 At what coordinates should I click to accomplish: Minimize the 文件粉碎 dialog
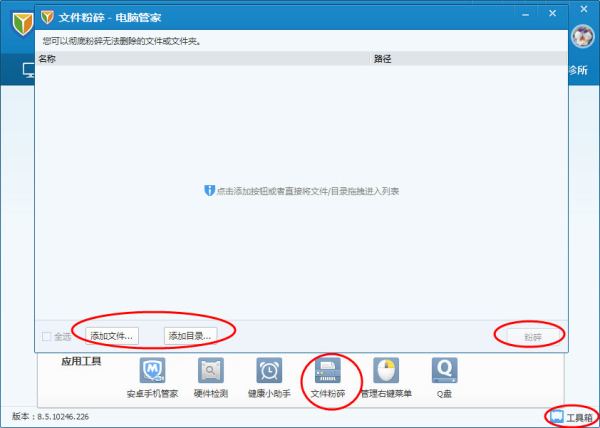click(x=526, y=14)
